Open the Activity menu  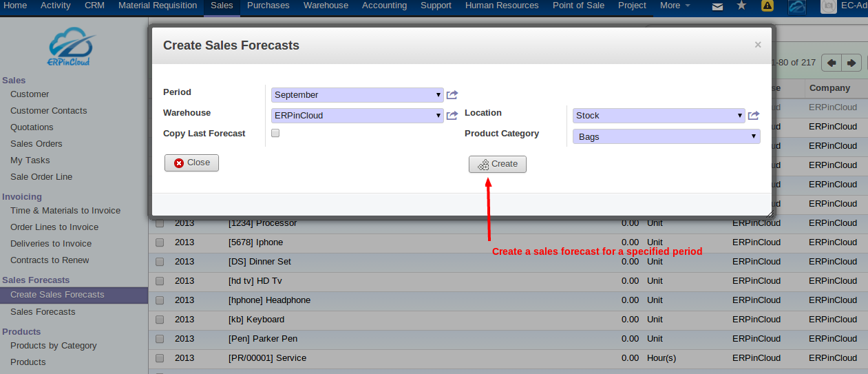pyautogui.click(x=56, y=6)
